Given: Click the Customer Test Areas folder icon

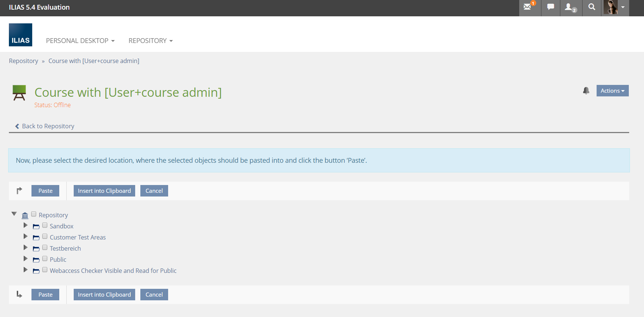Looking at the screenshot, I should [x=36, y=238].
